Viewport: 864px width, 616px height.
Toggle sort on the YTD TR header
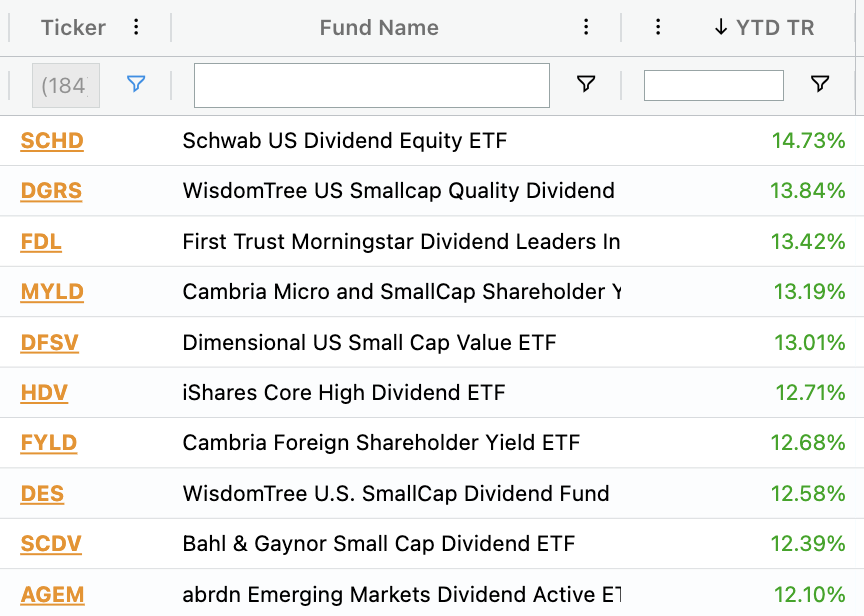765,27
